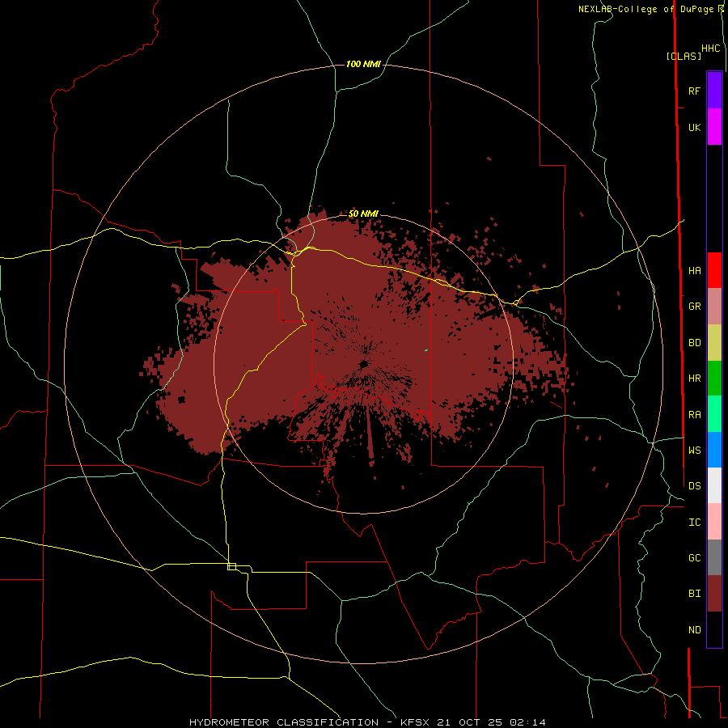
Task: Click the white DS legend swatch
Action: (x=714, y=485)
